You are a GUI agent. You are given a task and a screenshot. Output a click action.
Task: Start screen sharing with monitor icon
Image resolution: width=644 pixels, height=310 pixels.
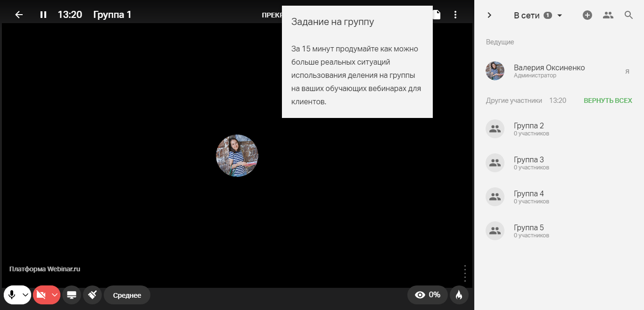72,295
